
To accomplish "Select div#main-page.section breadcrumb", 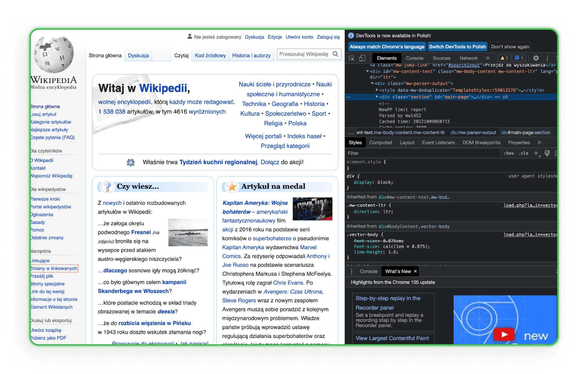I will pos(525,133).
